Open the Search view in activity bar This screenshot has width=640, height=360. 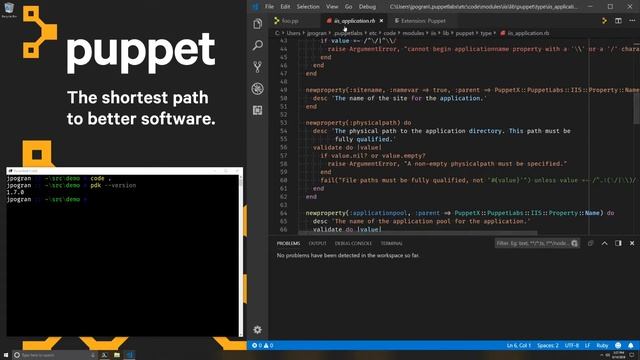point(258,45)
